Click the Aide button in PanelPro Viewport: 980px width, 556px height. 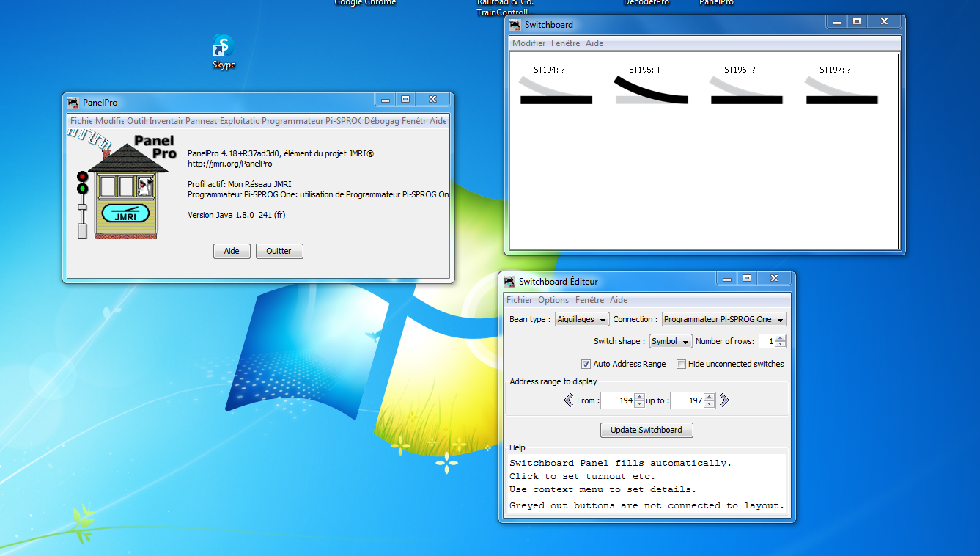tap(232, 251)
